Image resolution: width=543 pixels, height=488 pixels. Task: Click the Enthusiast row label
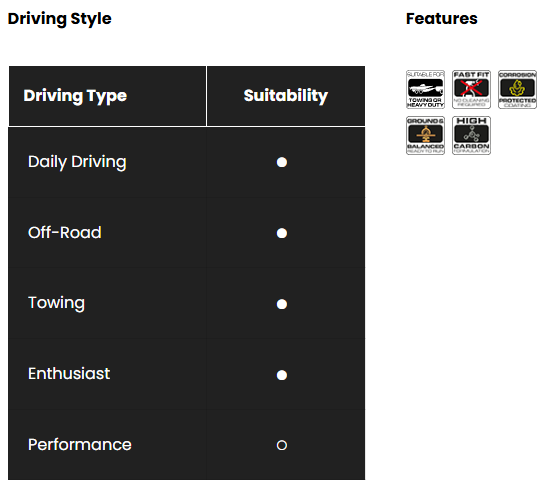[x=69, y=374]
